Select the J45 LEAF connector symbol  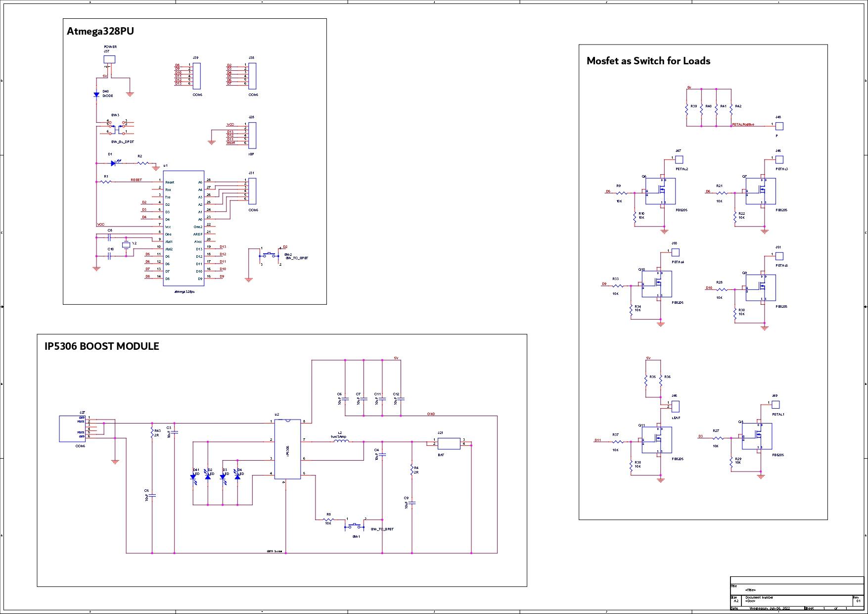click(x=676, y=407)
